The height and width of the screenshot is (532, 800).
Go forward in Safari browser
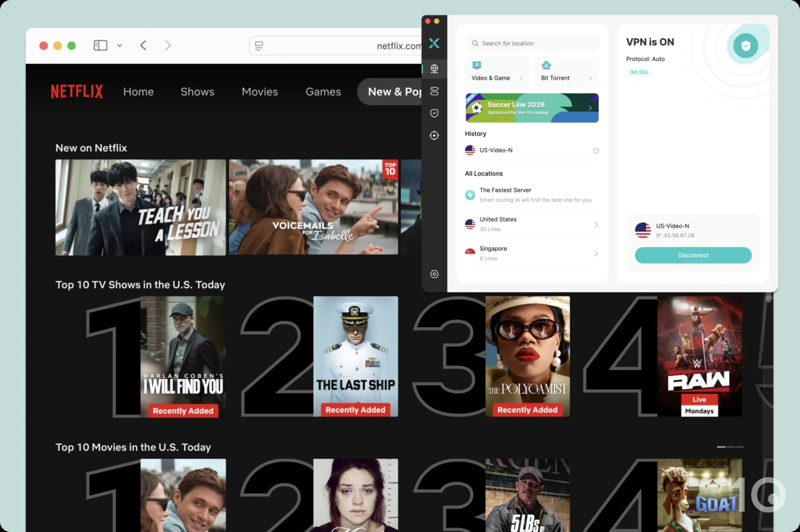pyautogui.click(x=168, y=45)
